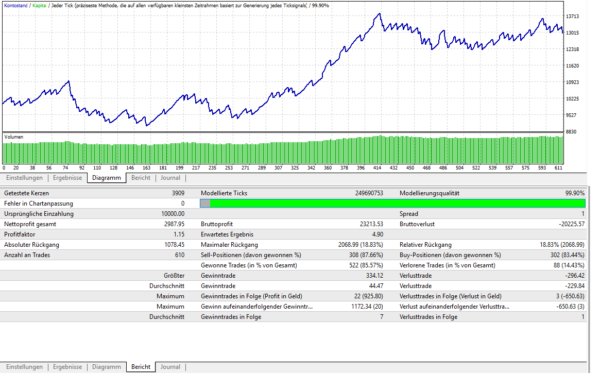Click expected payoff value 4.90
Screen dimensions: 600x389
[x=377, y=234]
